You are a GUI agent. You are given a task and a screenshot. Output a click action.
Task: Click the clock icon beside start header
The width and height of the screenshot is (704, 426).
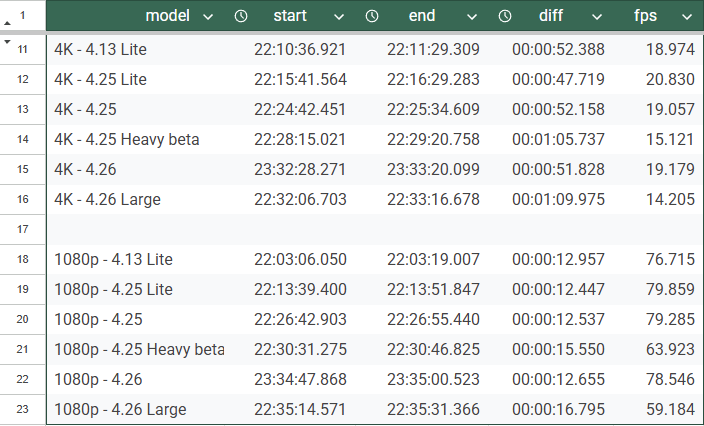tap(241, 16)
